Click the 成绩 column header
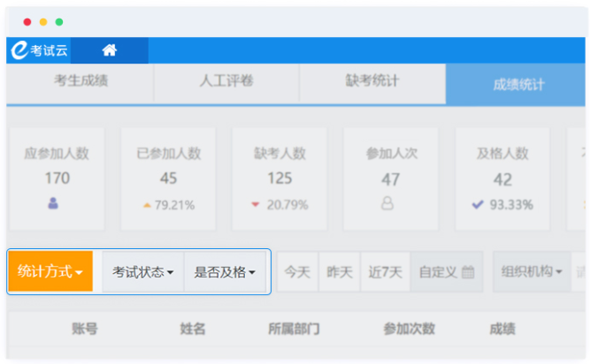 tap(502, 329)
